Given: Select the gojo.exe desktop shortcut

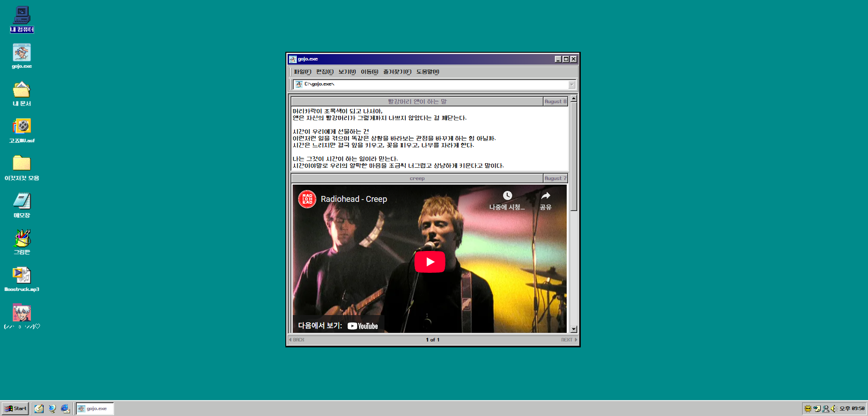Looking at the screenshot, I should point(22,56).
